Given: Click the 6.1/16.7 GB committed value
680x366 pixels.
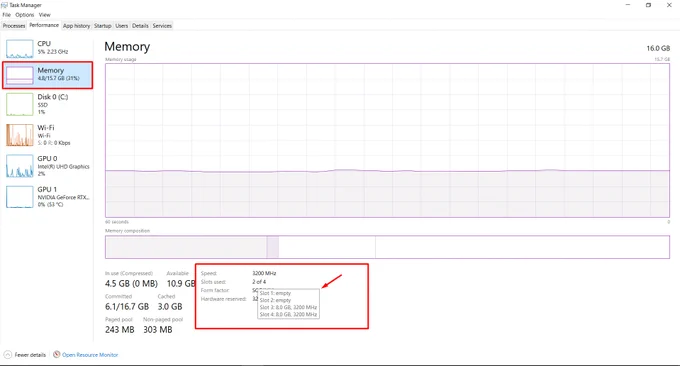Looking at the screenshot, I should (x=127, y=307).
